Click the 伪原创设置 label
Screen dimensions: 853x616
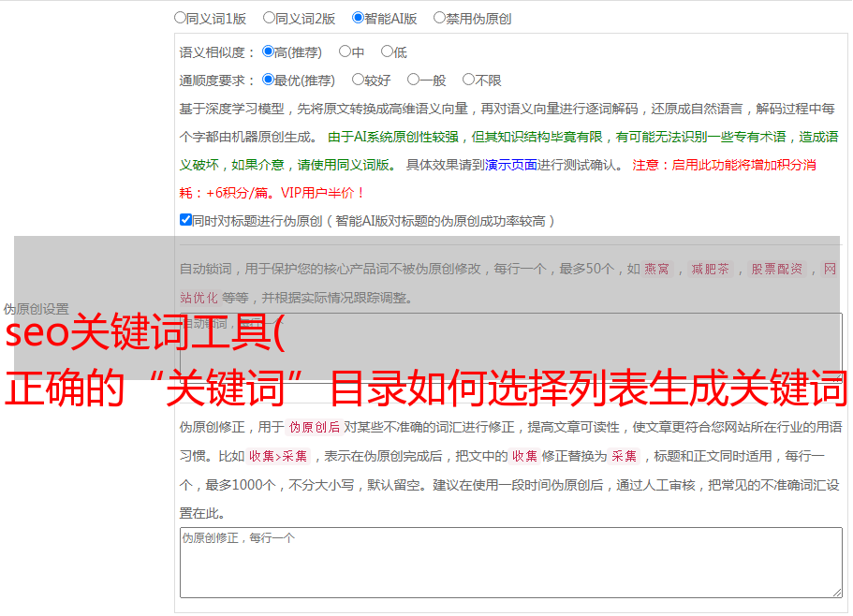pyautogui.click(x=36, y=309)
